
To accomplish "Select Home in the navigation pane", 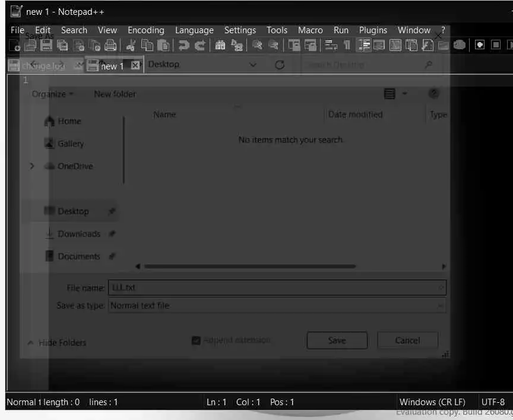I will pos(62,121).
